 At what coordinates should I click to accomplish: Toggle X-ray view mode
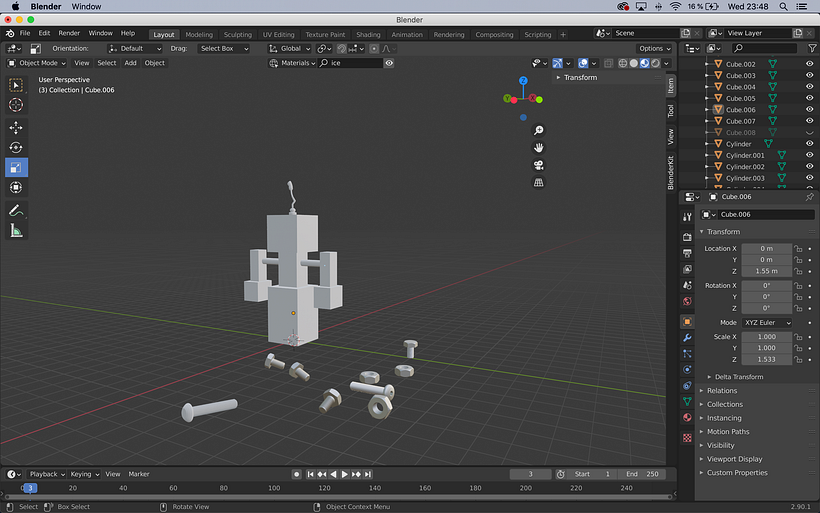click(608, 63)
